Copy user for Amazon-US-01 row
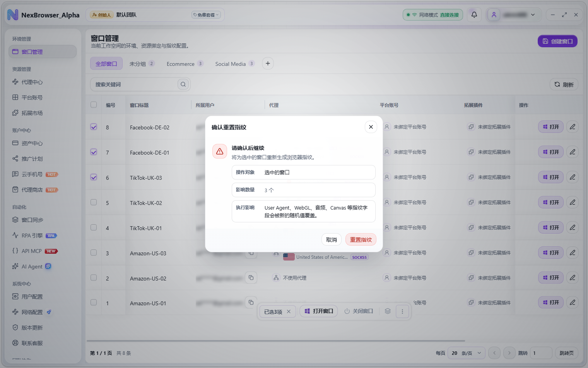 251,302
